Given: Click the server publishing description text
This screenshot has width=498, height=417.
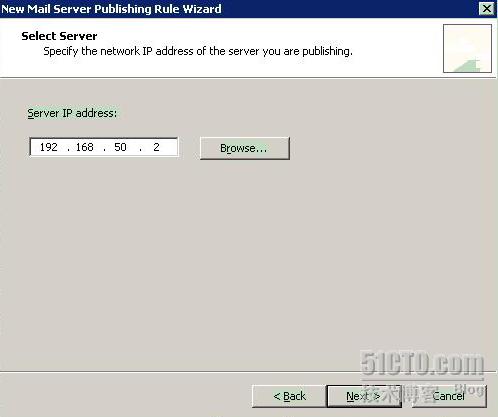Looking at the screenshot, I should [x=198, y=51].
